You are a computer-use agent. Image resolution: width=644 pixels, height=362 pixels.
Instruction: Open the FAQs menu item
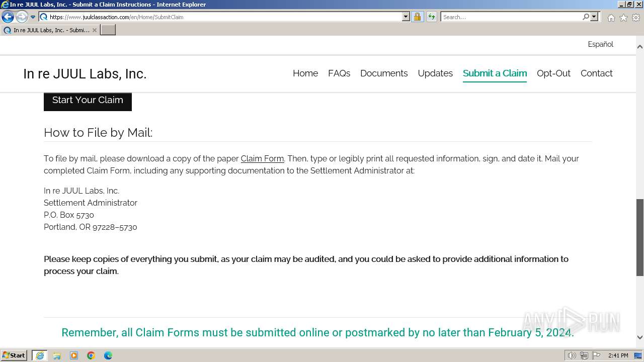pos(339,73)
